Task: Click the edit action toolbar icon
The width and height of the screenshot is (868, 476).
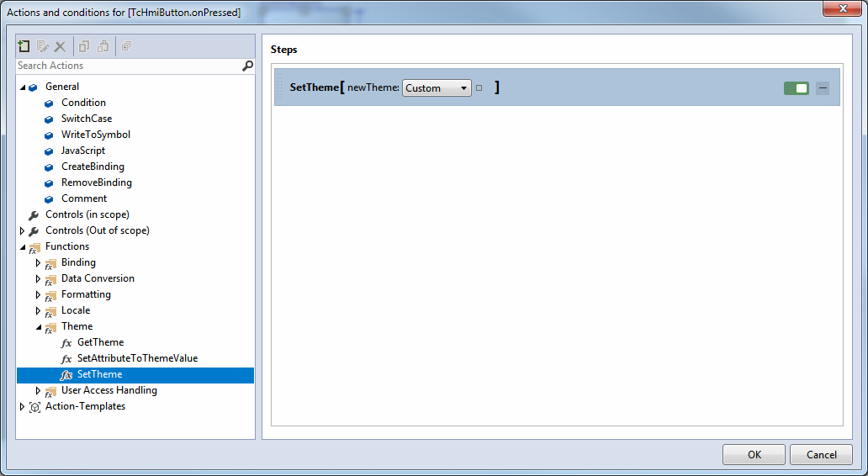Action: (42, 46)
